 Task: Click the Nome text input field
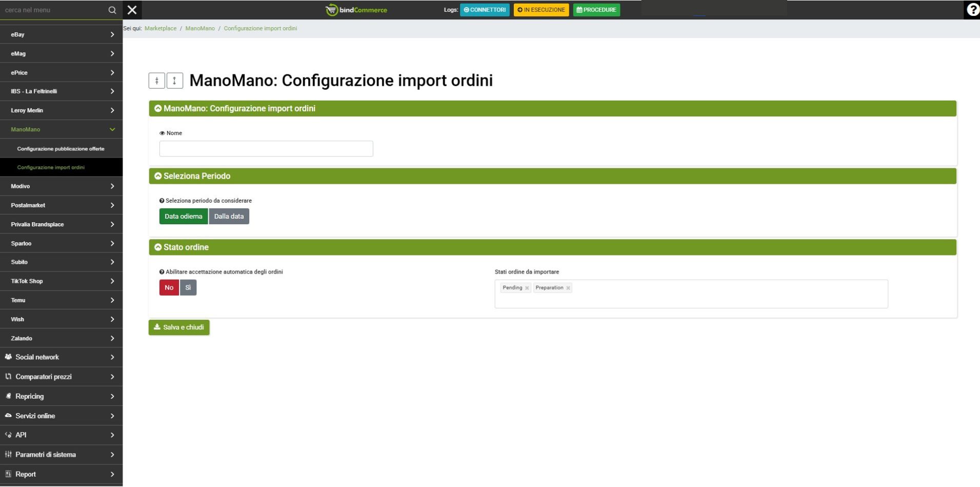[x=266, y=149]
